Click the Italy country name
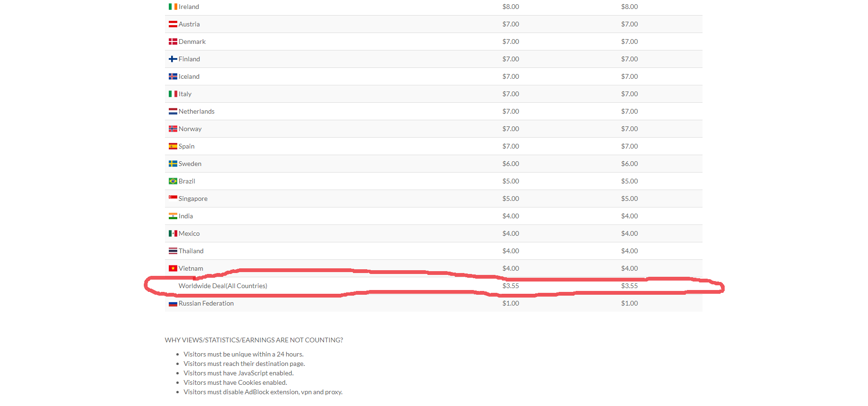Viewport: 868px width, 406px height. pyautogui.click(x=185, y=94)
